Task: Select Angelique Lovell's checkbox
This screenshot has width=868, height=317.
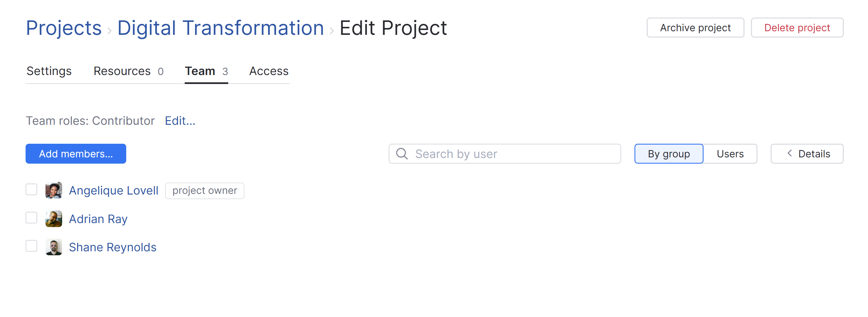Action: [x=31, y=190]
